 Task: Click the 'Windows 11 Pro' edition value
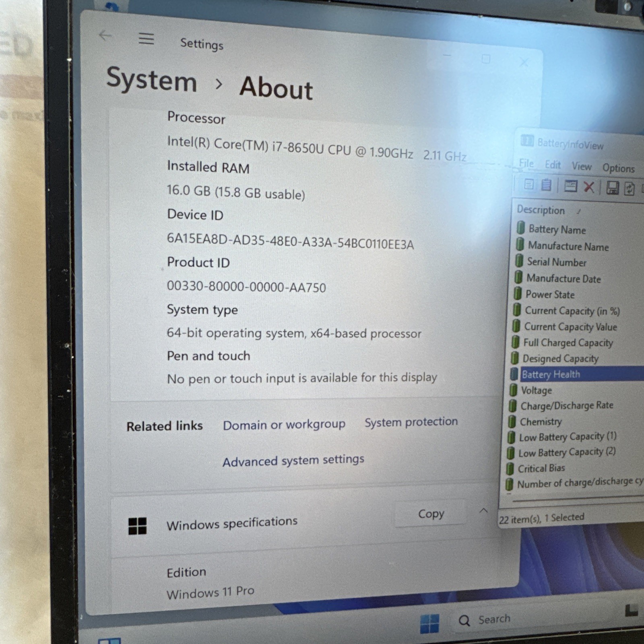point(211,593)
